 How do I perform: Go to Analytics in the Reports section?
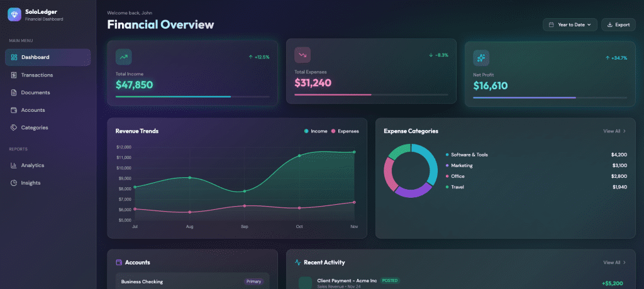33,165
